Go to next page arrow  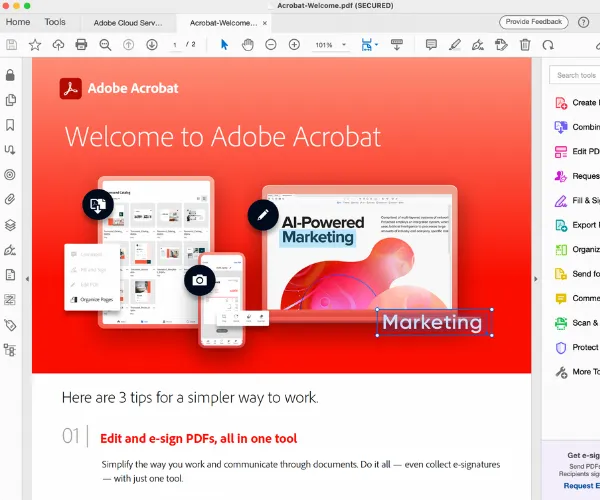pyautogui.click(x=152, y=45)
